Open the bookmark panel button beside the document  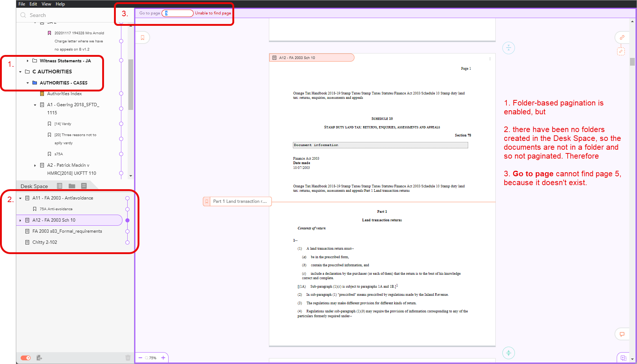click(x=142, y=38)
